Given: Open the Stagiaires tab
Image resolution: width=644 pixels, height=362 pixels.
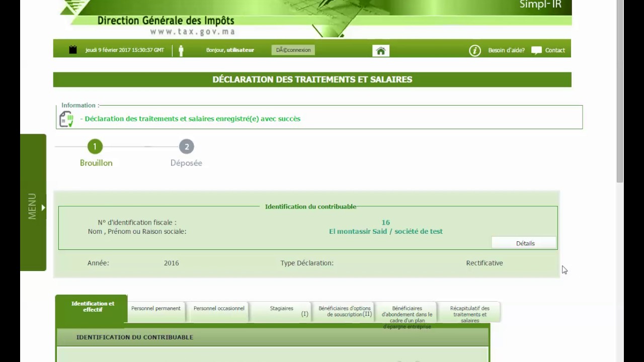Looking at the screenshot, I should [x=281, y=312].
